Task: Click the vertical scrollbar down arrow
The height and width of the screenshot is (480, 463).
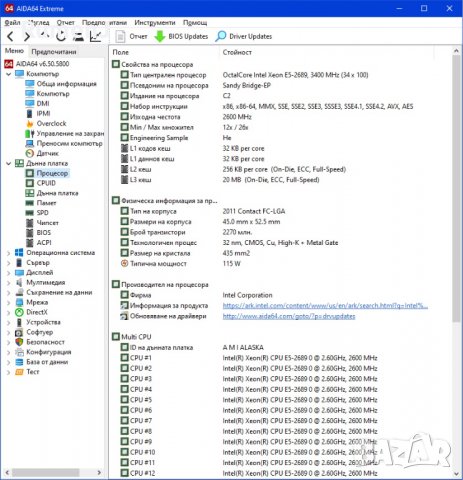Action: coord(456,474)
